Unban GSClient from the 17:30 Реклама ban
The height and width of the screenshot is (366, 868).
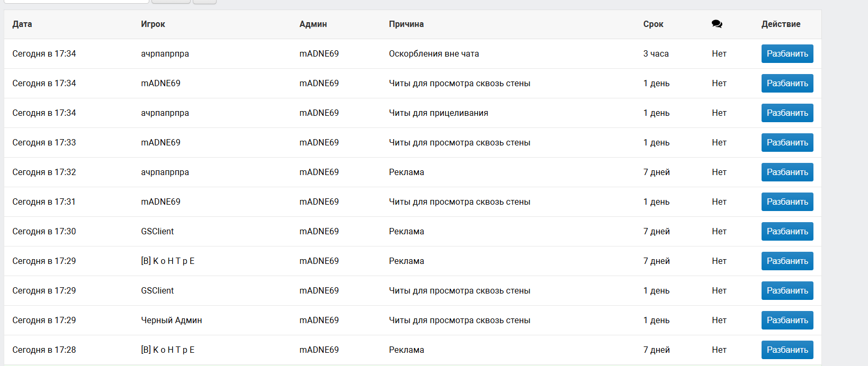point(787,231)
